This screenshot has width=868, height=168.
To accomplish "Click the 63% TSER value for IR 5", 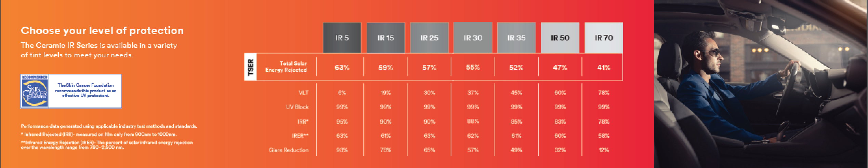I will [342, 67].
